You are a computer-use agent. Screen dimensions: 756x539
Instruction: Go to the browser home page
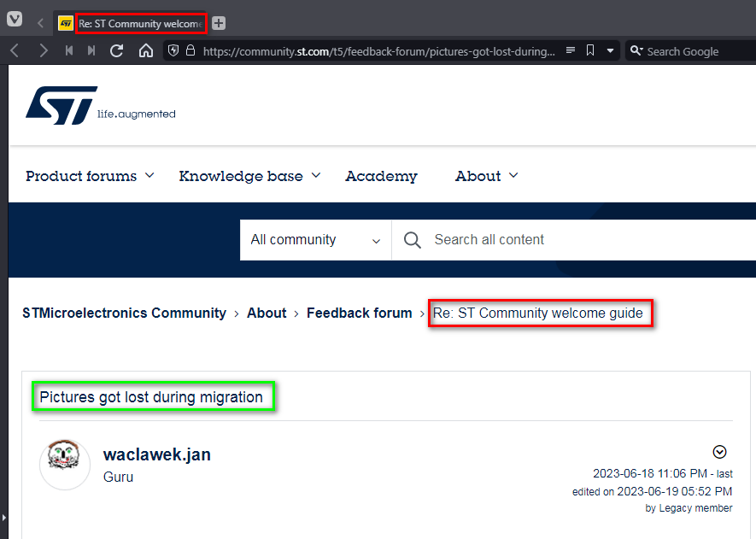pyautogui.click(x=145, y=50)
